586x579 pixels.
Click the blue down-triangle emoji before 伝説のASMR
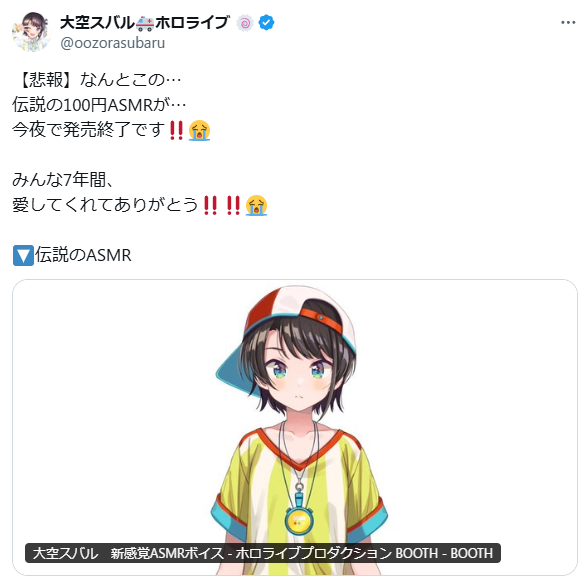pos(23,255)
